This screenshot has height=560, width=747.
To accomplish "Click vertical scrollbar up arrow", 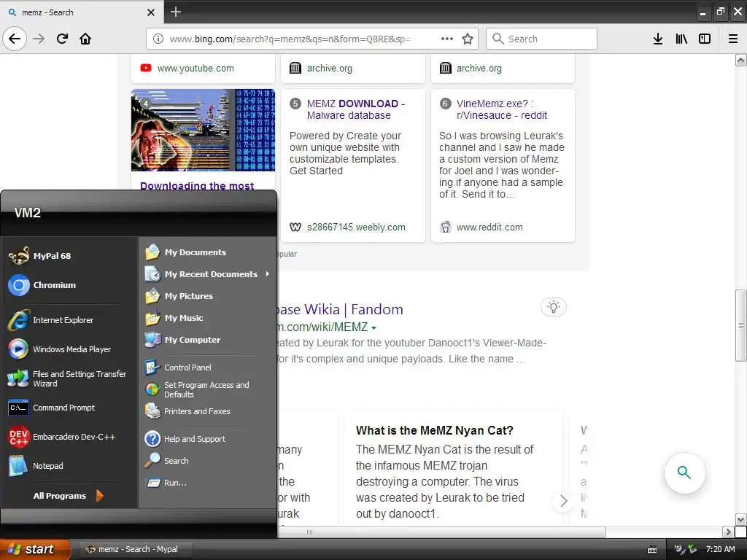I will 740,60.
